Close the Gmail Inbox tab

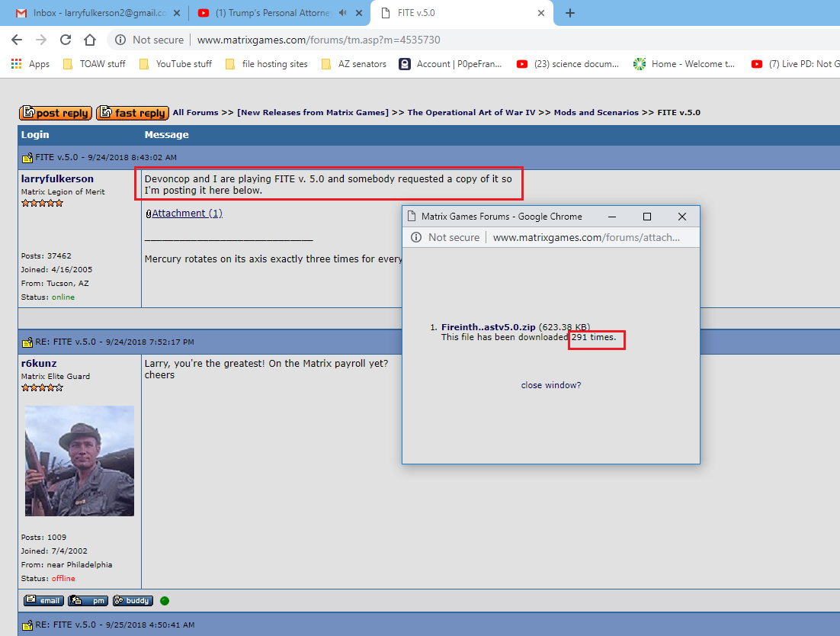177,13
